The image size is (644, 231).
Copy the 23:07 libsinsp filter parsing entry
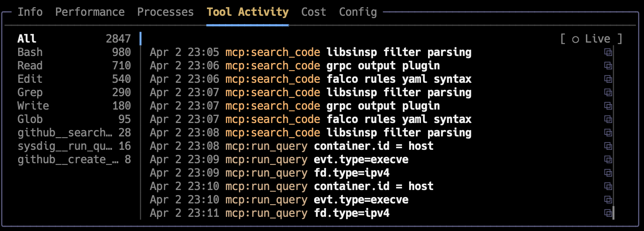[x=608, y=92]
